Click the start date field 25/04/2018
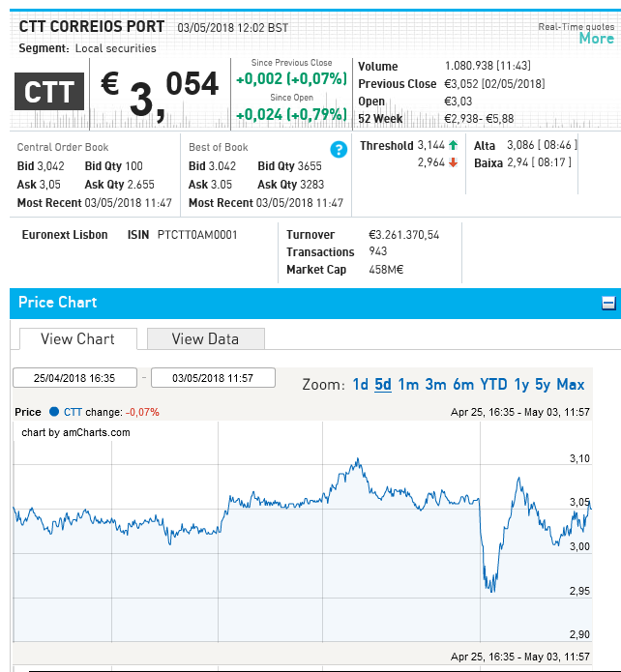Viewport: 621px width, 672px height. click(x=74, y=378)
